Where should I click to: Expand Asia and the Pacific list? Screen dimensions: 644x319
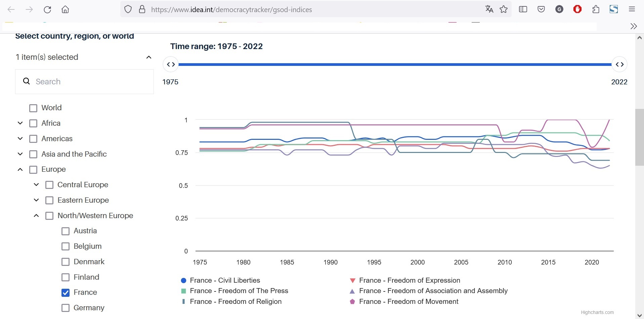click(20, 154)
